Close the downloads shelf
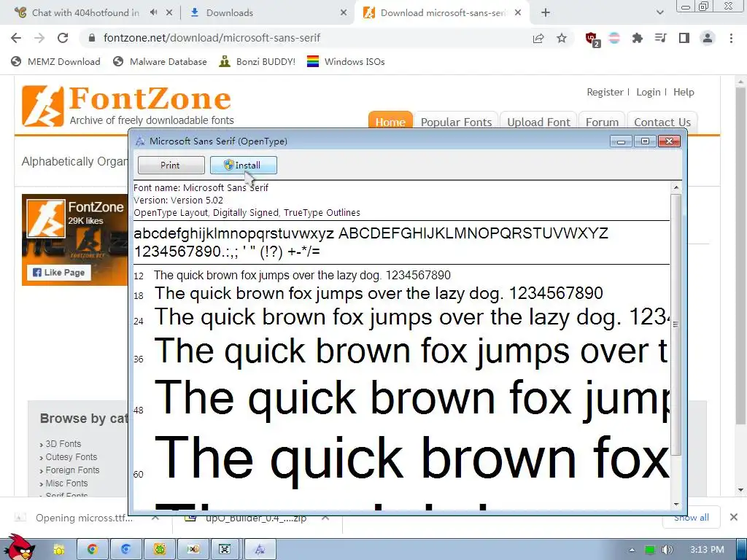This screenshot has height=560, width=747. (x=734, y=517)
